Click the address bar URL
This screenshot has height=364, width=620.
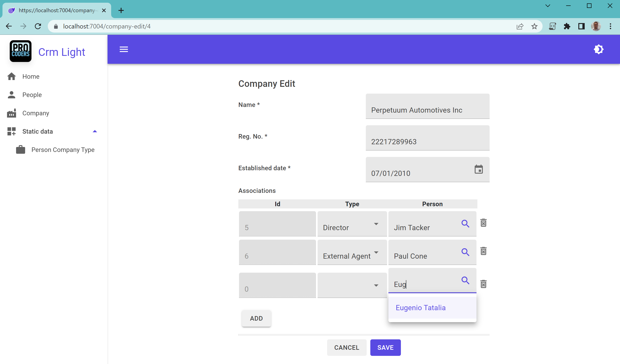(107, 26)
